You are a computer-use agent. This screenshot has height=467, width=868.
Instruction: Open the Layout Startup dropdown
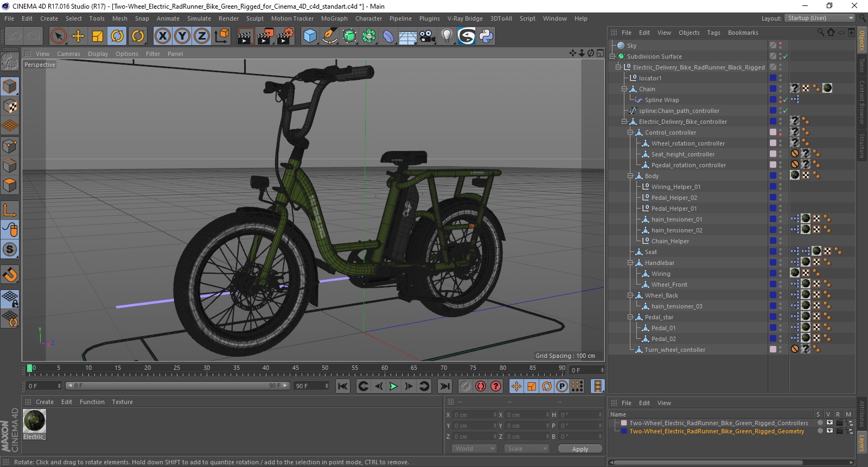[x=820, y=18]
